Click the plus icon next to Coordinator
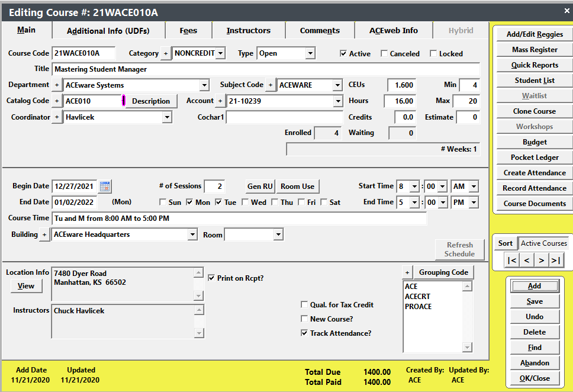This screenshot has width=573, height=392. 56,117
